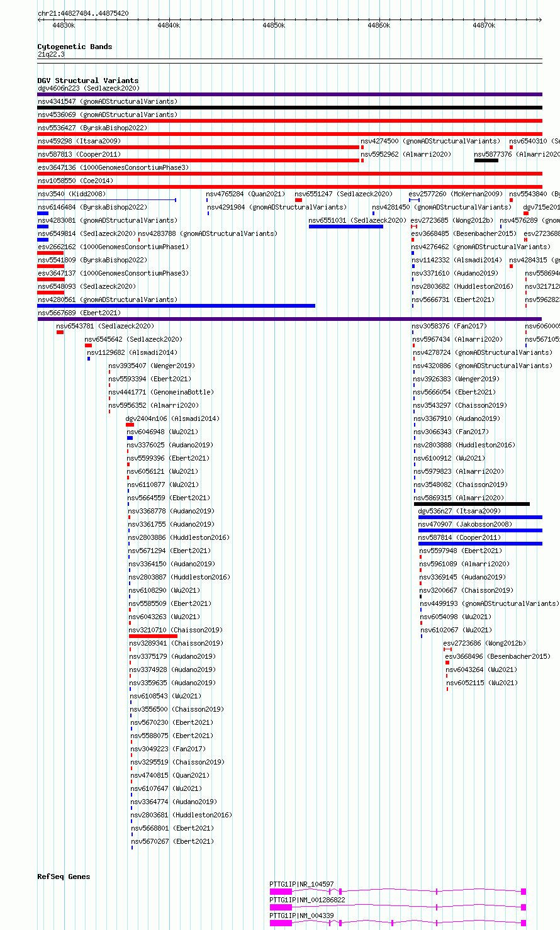The height and width of the screenshot is (930, 560).
Task: Click nsv5666731 (Ebert2021) label
Action: coord(454,300)
